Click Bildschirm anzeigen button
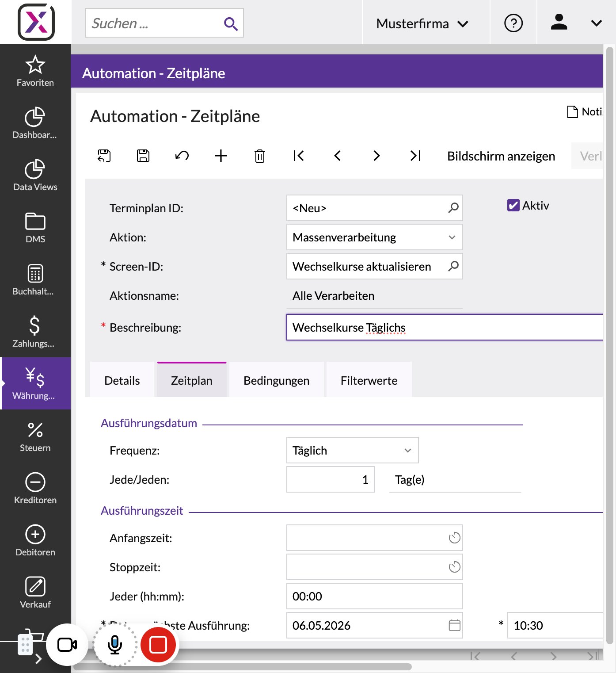The image size is (616, 673). tap(501, 156)
